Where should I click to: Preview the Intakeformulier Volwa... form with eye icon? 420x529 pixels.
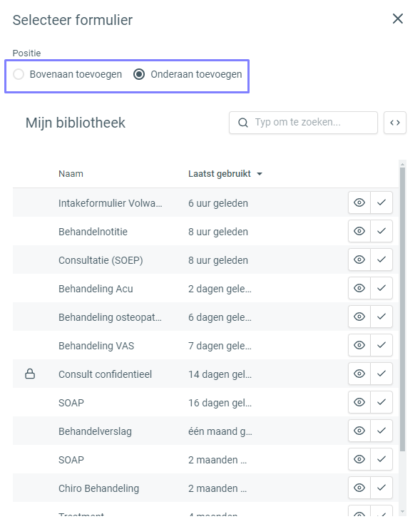pos(359,202)
